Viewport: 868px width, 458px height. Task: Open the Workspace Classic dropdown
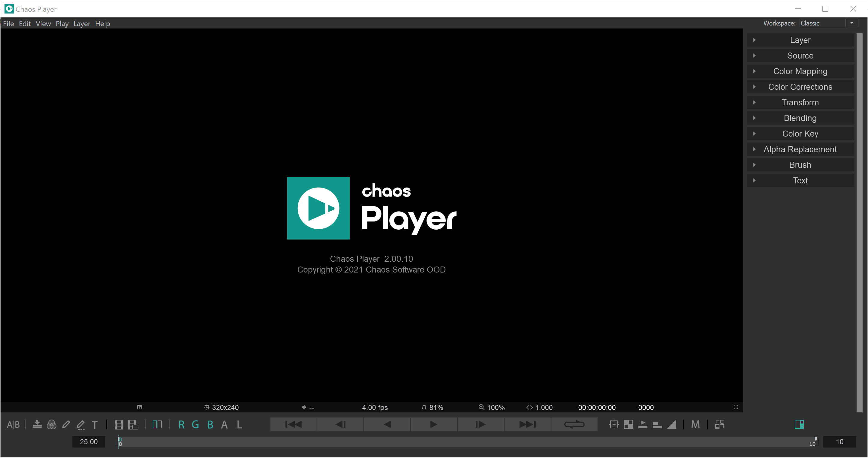[829, 23]
